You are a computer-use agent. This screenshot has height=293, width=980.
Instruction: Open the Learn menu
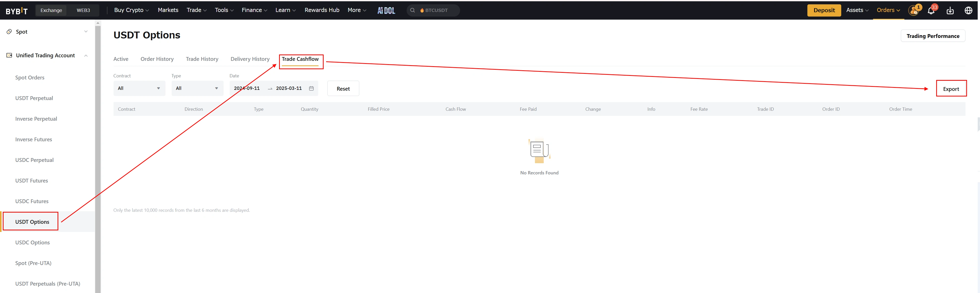click(x=285, y=10)
